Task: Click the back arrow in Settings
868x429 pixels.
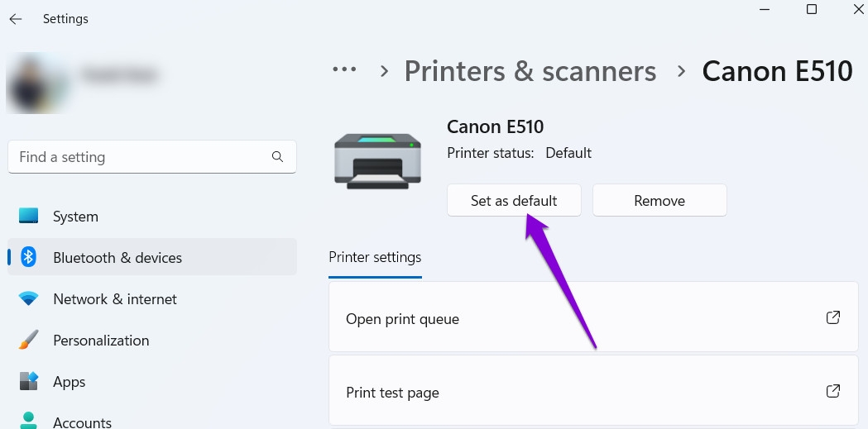Action: [16, 19]
